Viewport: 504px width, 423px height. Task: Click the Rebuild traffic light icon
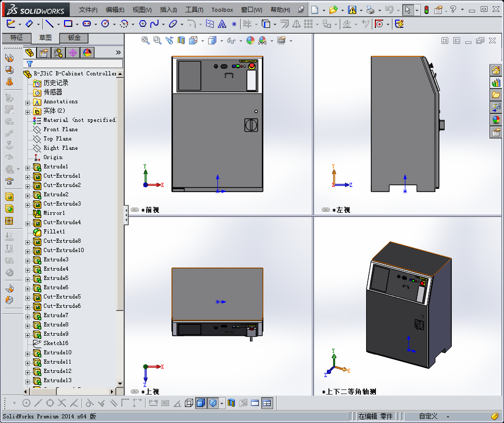(426, 9)
